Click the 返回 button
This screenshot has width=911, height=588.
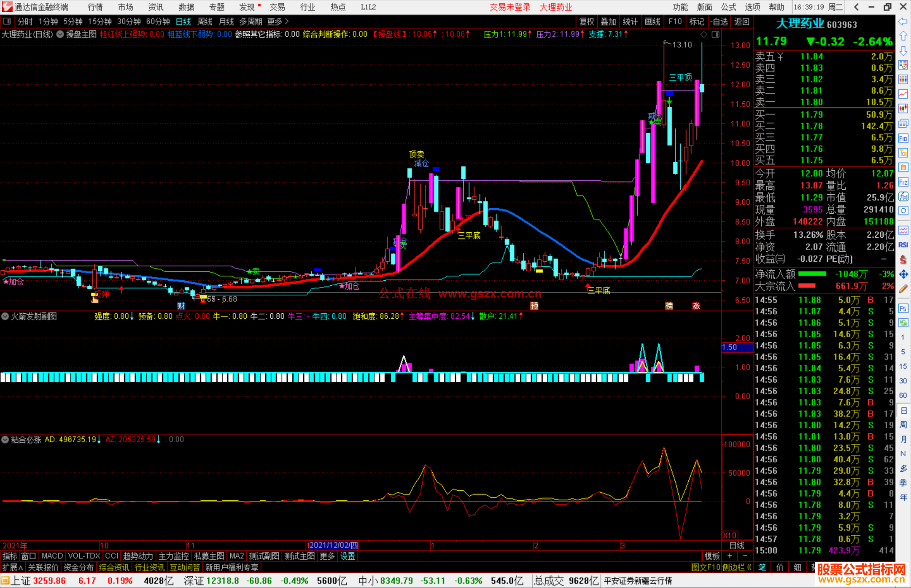(741, 21)
